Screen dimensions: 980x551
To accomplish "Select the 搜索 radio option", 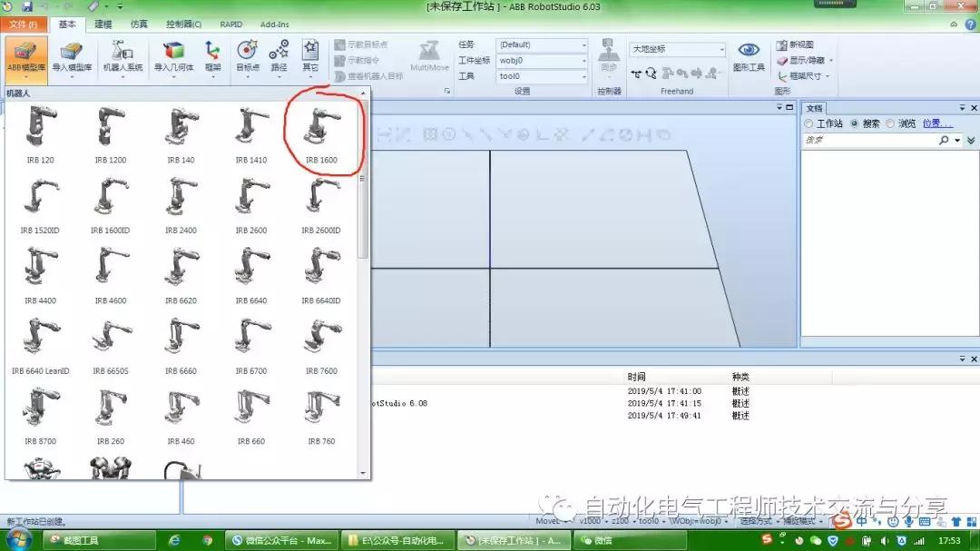I will coord(855,124).
